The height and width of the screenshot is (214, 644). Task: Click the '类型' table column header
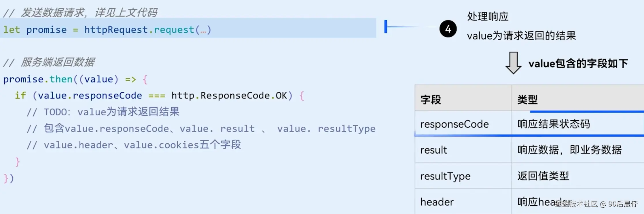527,100
